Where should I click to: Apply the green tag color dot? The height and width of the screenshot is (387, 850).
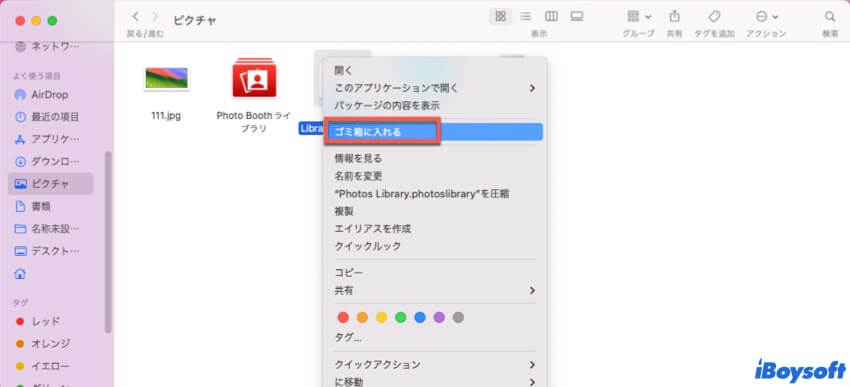[401, 318]
